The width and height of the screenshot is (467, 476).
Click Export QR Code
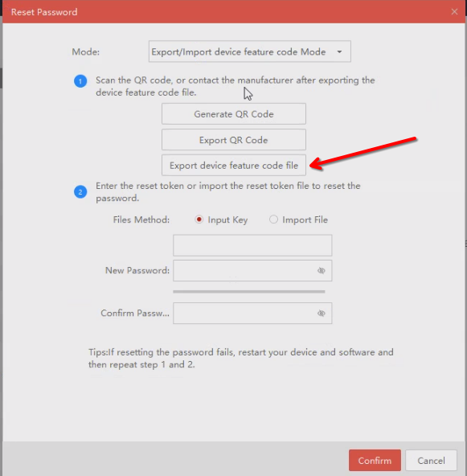234,140
